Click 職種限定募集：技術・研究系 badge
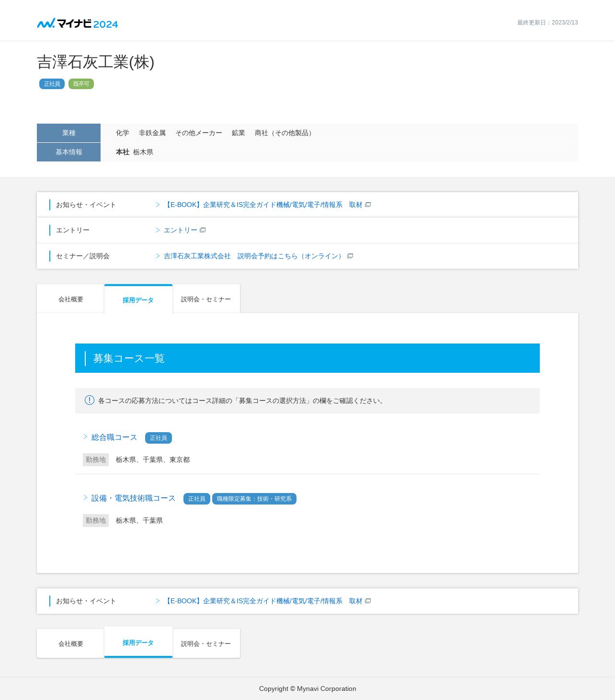Viewport: 615px width, 700px height. tap(254, 499)
